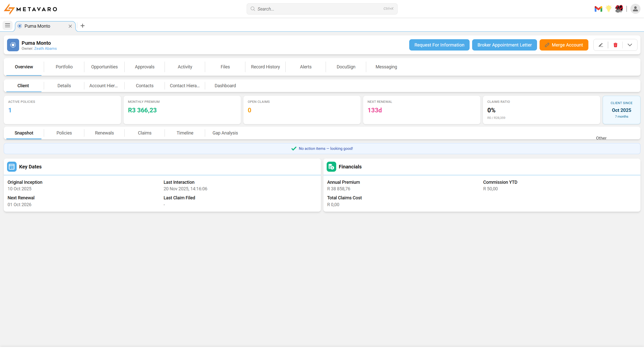Open owner link Zeath Abams
The width and height of the screenshot is (644, 362).
coord(45,49)
